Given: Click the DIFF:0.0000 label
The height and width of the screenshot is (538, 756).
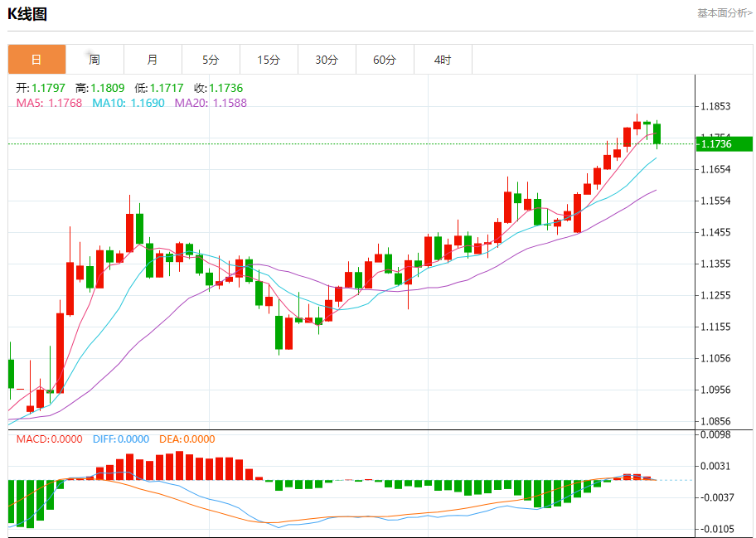Looking at the screenshot, I should pos(121,439).
